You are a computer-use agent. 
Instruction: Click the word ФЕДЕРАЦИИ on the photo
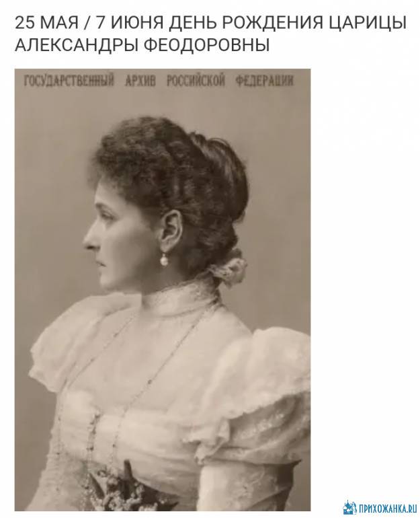(265, 81)
